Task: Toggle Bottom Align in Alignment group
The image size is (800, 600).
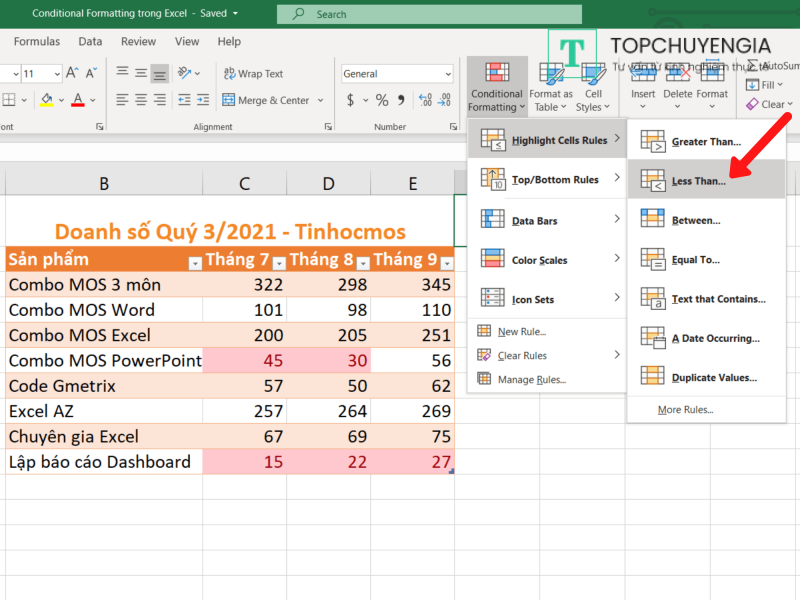Action: pos(160,74)
